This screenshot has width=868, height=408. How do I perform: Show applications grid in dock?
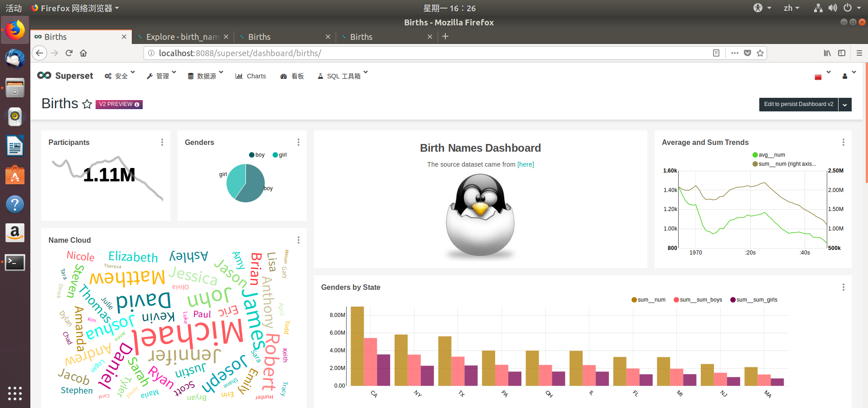[x=15, y=393]
